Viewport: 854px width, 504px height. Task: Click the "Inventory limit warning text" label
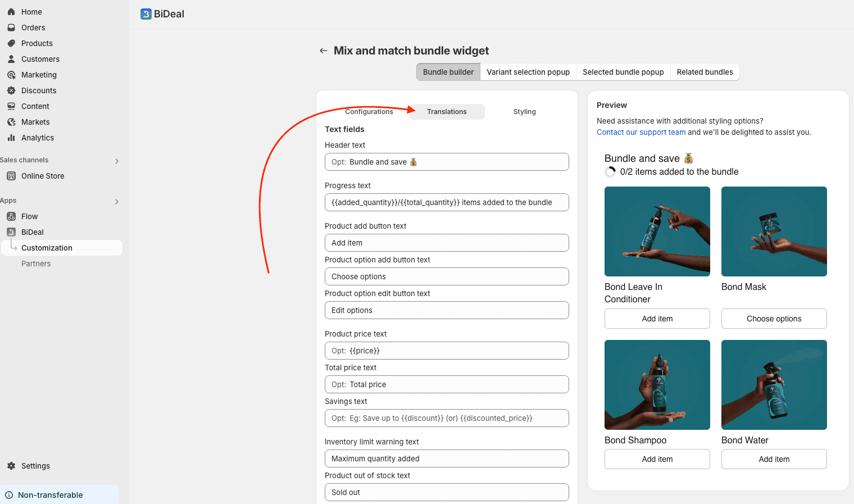tap(372, 442)
